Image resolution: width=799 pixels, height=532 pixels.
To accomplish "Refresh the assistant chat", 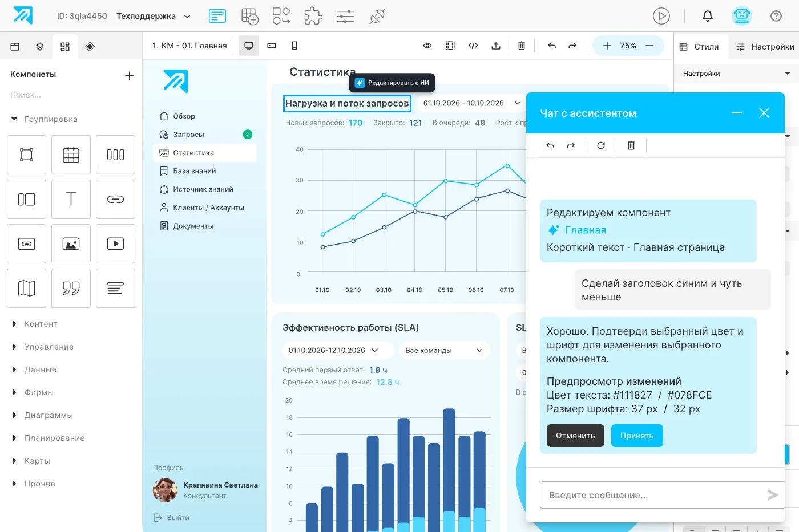I will [601, 145].
